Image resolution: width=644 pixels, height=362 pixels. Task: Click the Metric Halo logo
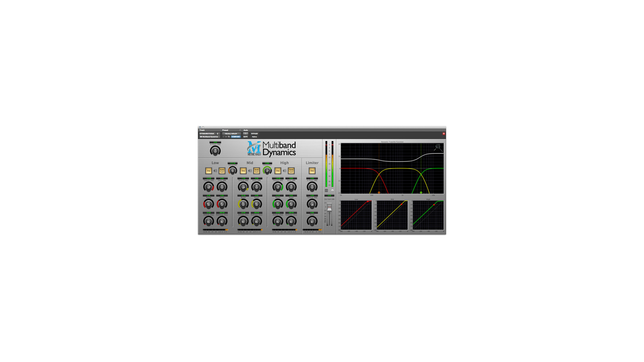click(x=254, y=148)
